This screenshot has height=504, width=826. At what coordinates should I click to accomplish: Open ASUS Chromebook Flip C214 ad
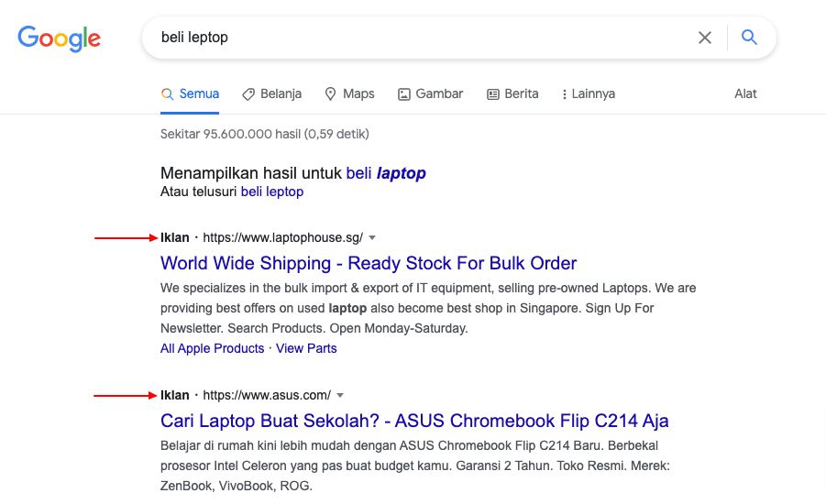coord(414,422)
